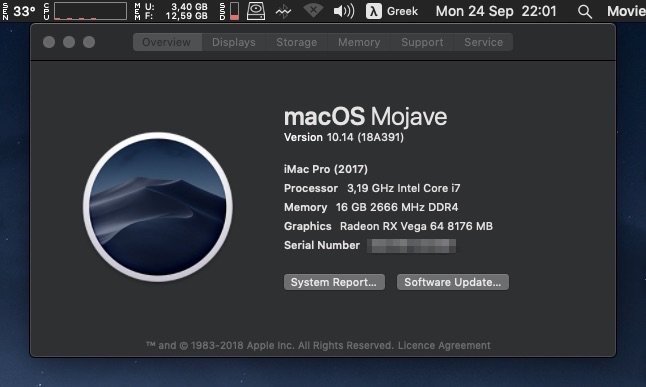This screenshot has width=646, height=387.
Task: Click the temperature sensor reading 33°
Action: (x=24, y=11)
